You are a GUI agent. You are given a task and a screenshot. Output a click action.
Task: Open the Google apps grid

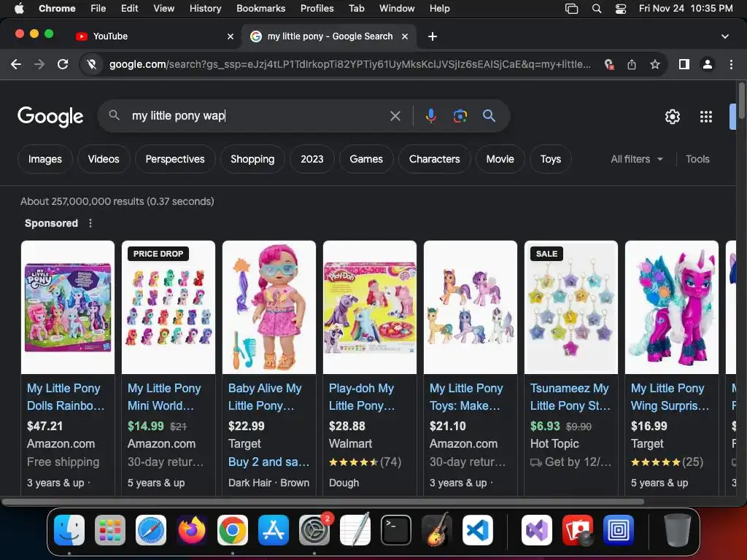[706, 116]
